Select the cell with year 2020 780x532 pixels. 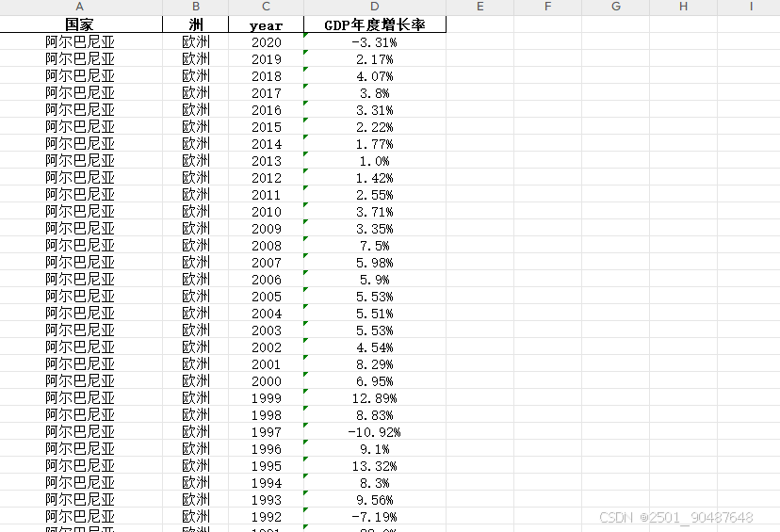[x=267, y=42]
